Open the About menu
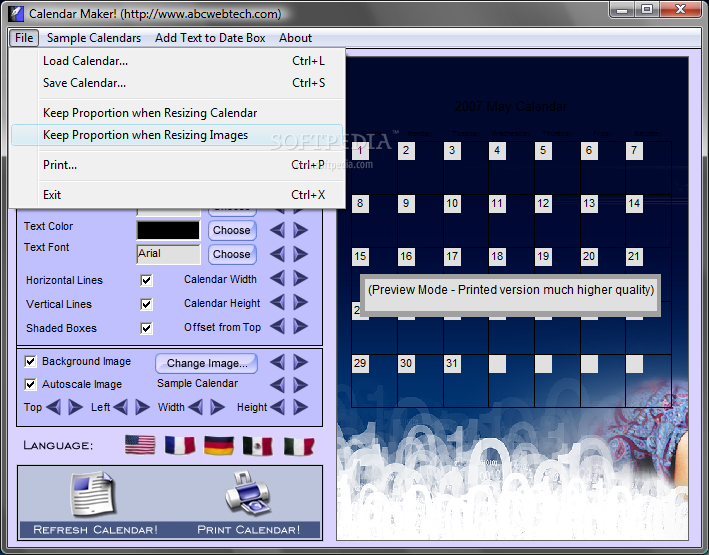The image size is (709, 555). (295, 38)
